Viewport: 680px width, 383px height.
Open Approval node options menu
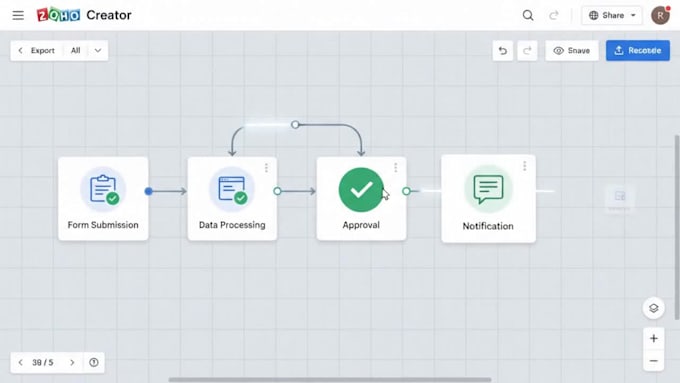(396, 168)
